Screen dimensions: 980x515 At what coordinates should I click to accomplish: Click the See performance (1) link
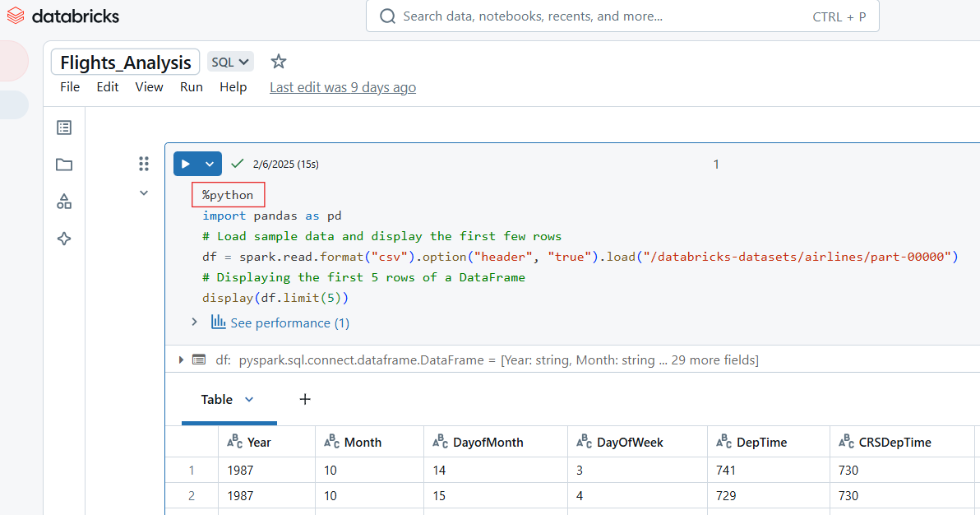289,322
